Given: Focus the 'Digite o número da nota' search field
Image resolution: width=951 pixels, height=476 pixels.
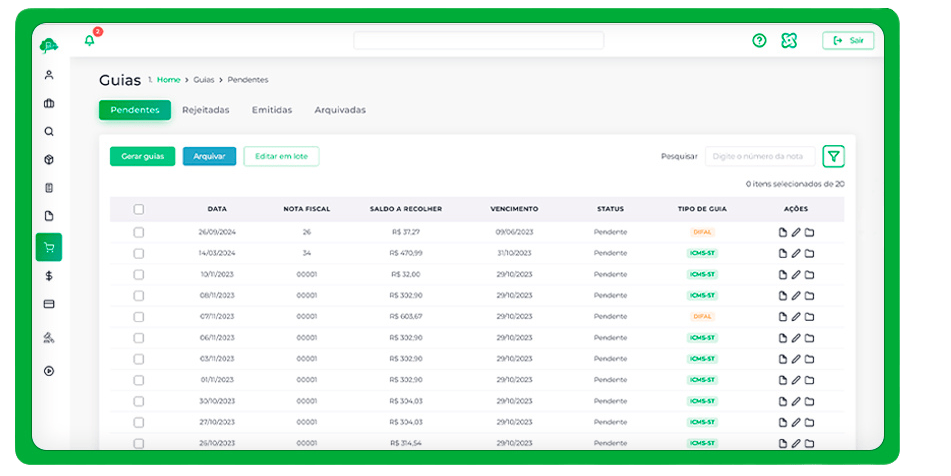Looking at the screenshot, I should 759,156.
